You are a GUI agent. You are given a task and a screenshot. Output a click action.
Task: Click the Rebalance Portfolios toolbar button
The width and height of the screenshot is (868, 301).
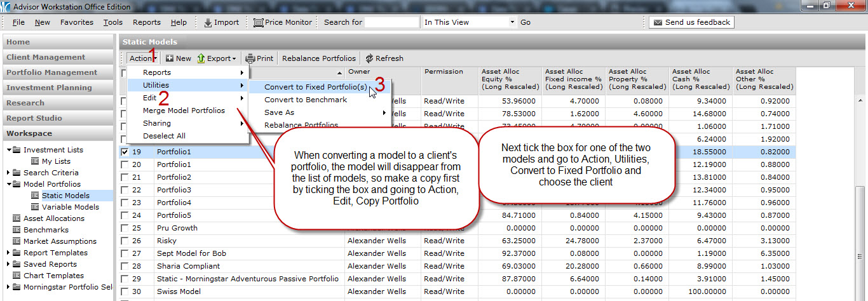(x=319, y=58)
